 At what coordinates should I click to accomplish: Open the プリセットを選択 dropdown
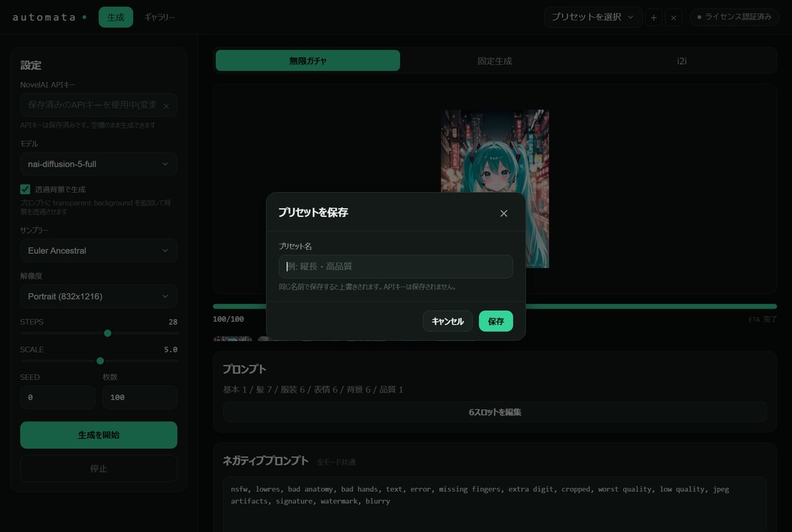[592, 17]
